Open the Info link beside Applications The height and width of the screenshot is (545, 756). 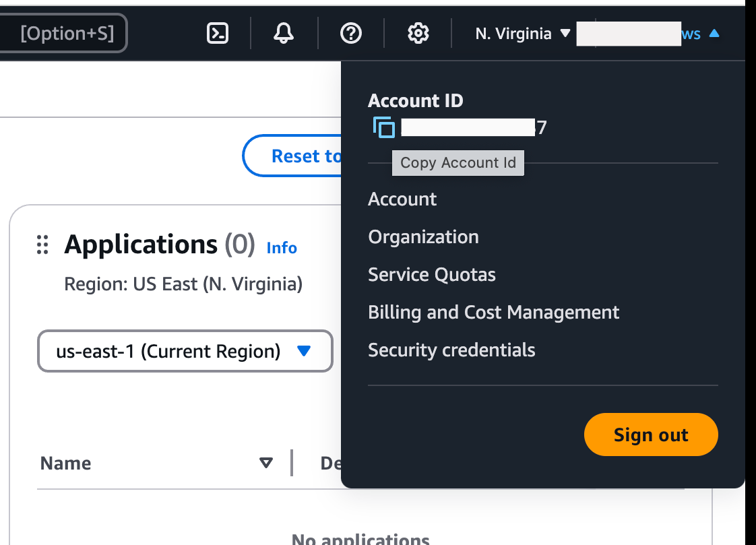click(x=282, y=248)
